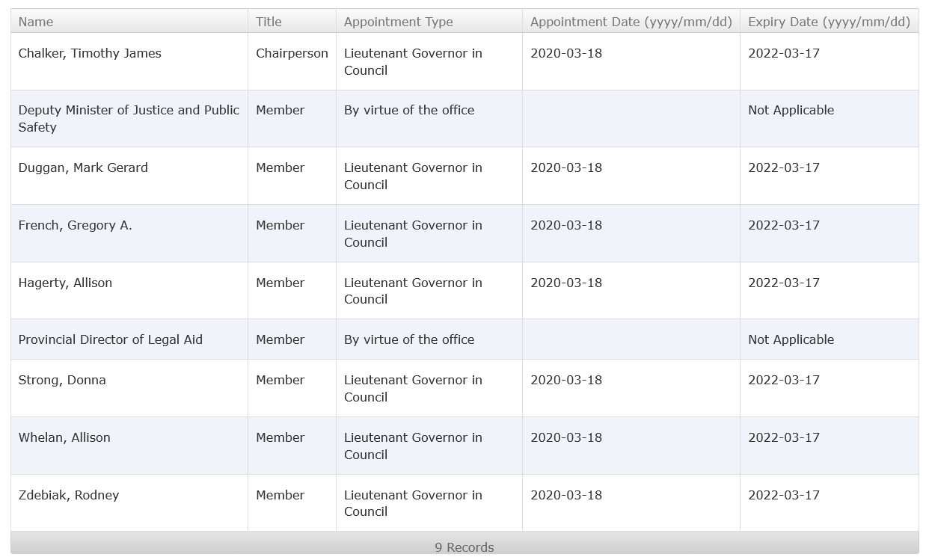Sort by the Appointment Type column header

point(398,22)
